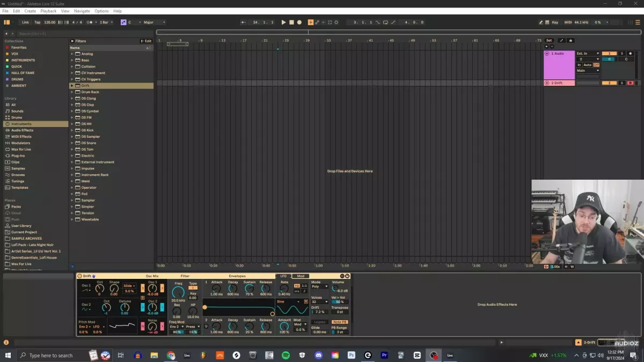Click Drift device swap preset icon
Image resolution: width=644 pixels, height=362 pixels.
pos(342,276)
